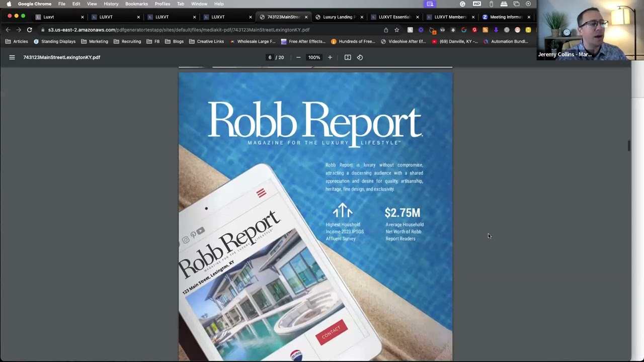This screenshot has width=644, height=362.
Task: Open the orange RSS feed extension
Action: [x=485, y=30]
